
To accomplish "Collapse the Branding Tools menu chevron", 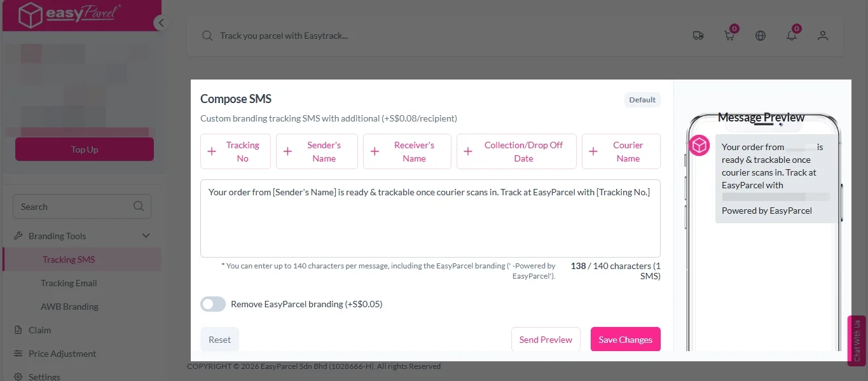I will (146, 236).
